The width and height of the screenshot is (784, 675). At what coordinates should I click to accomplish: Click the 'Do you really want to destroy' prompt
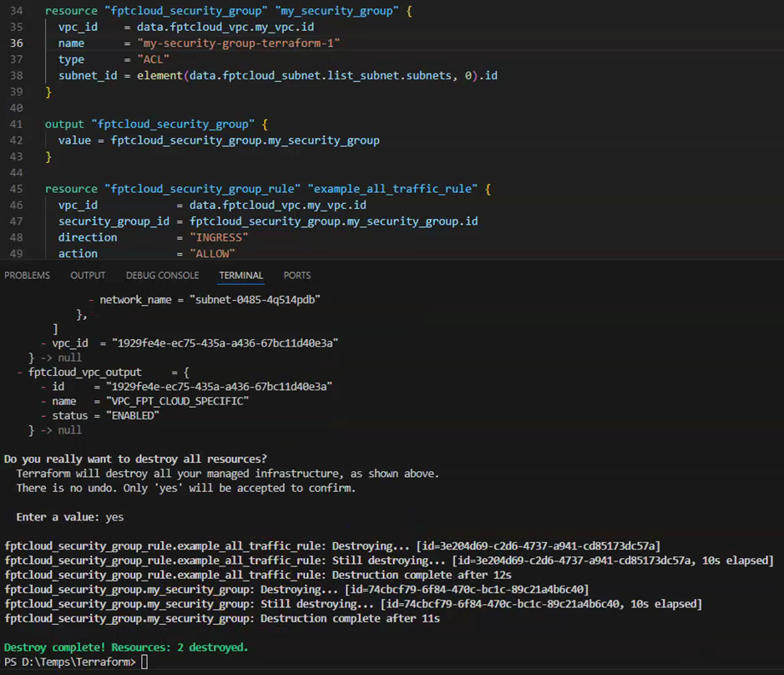(135, 459)
